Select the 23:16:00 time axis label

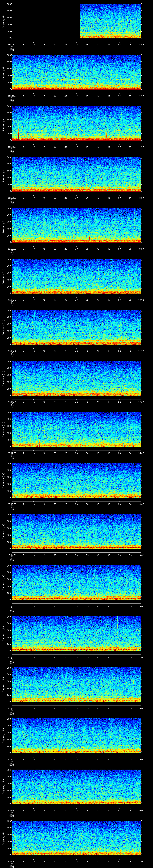[12, 657]
